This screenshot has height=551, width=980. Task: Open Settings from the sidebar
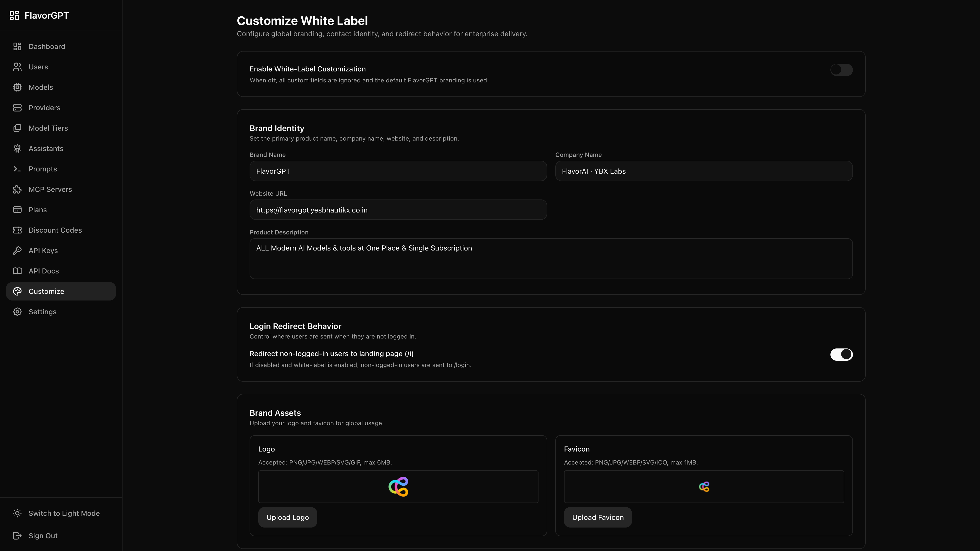pyautogui.click(x=61, y=312)
